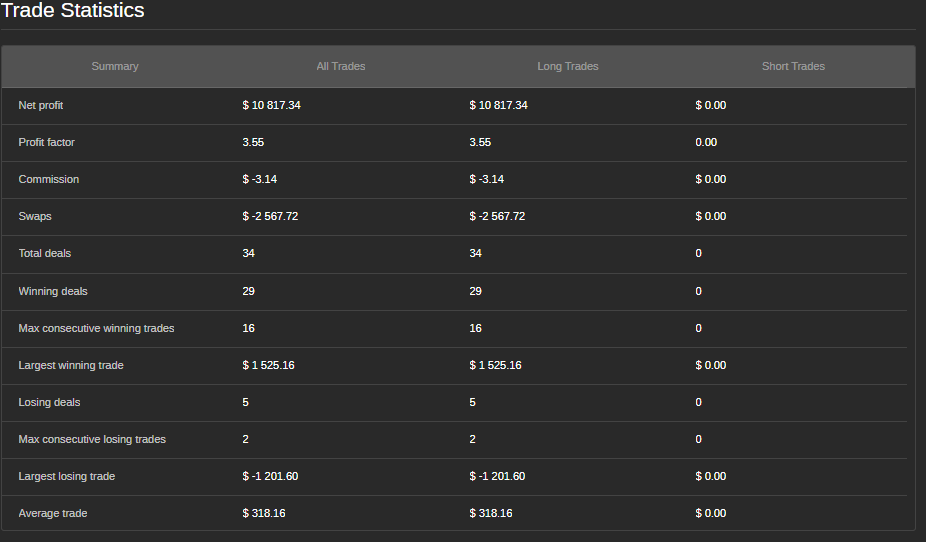Screen dimensions: 926x542
Task: Click the Short Trades average trade value
Action: [711, 513]
